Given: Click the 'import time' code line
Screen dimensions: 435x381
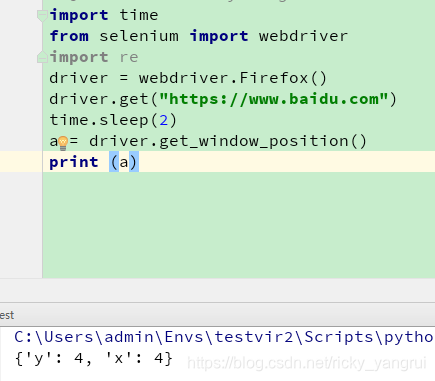Looking at the screenshot, I should (x=104, y=15).
